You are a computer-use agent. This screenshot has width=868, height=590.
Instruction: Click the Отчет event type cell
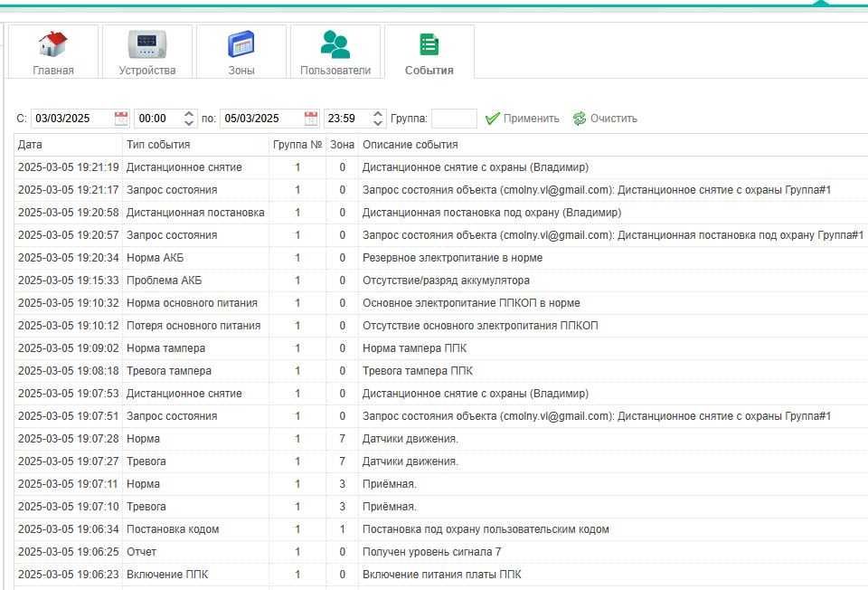pos(195,552)
